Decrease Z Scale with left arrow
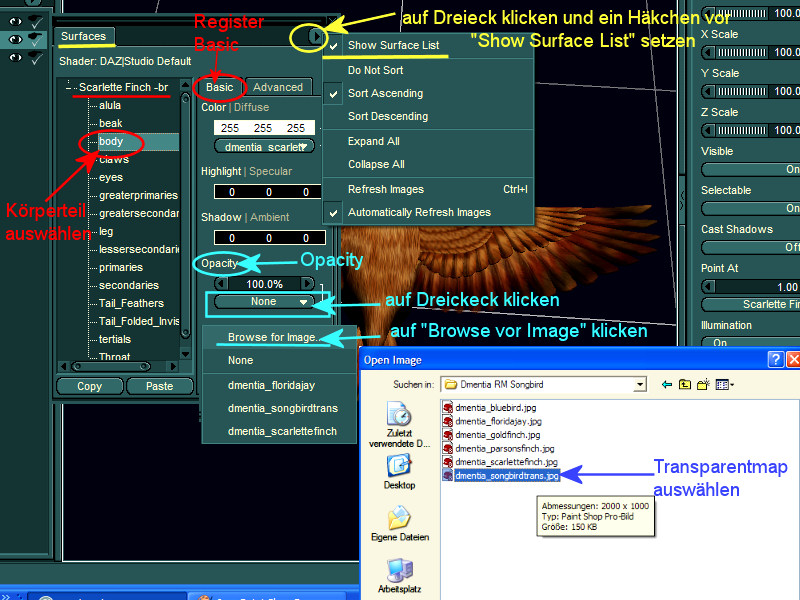The image size is (800, 600). pos(708,130)
